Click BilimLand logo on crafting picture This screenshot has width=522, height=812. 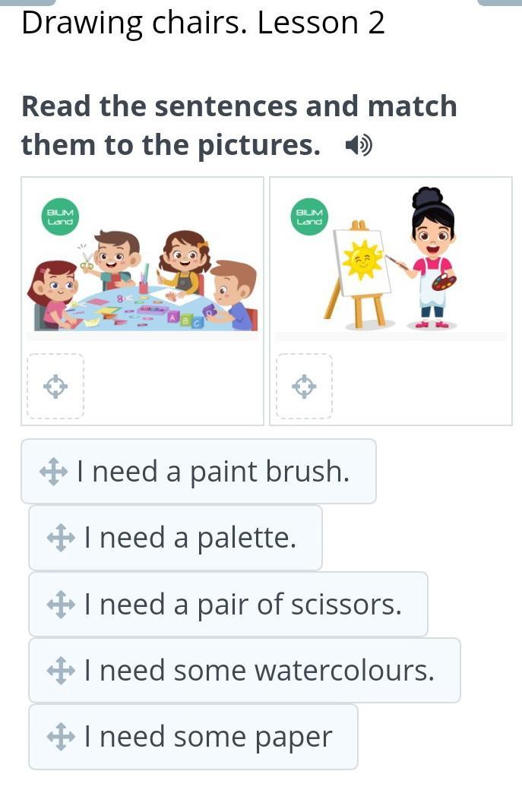(60, 217)
